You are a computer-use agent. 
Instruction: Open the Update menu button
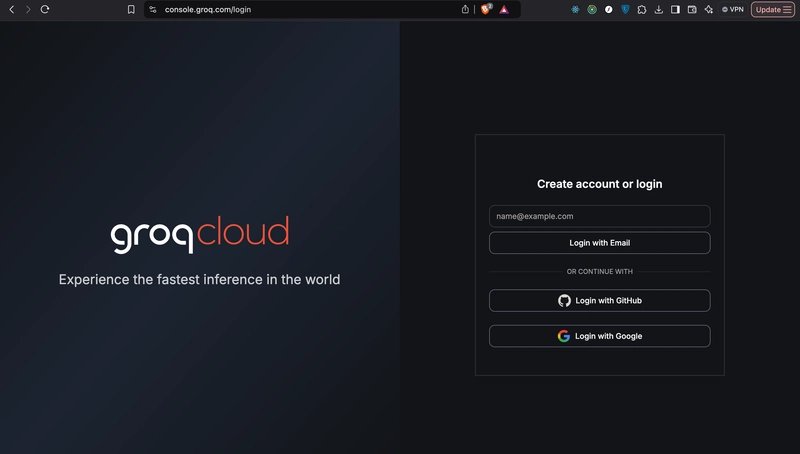[773, 9]
